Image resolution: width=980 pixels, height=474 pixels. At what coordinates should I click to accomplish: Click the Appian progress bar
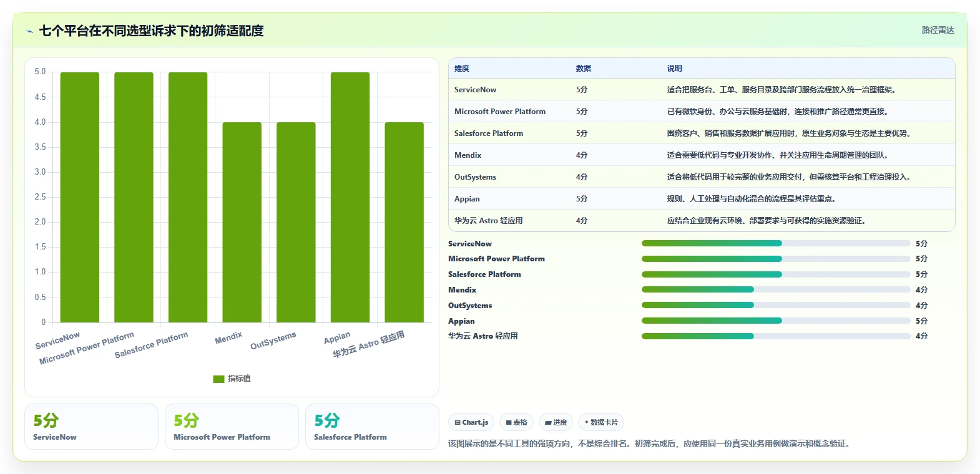(x=776, y=321)
